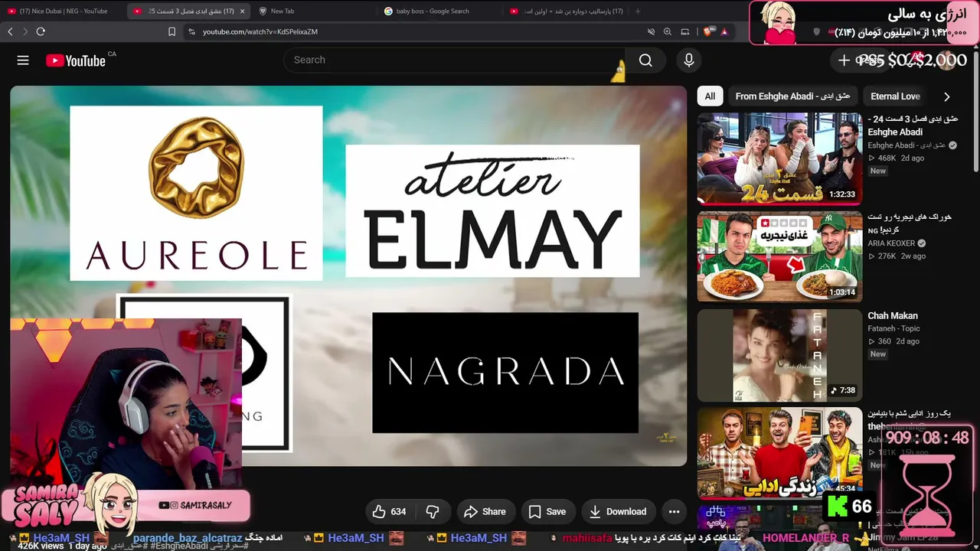Click the main video player

(x=348, y=275)
